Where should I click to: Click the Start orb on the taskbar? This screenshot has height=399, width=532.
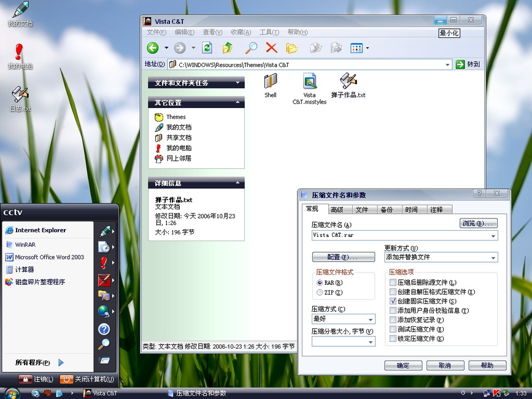point(11,393)
